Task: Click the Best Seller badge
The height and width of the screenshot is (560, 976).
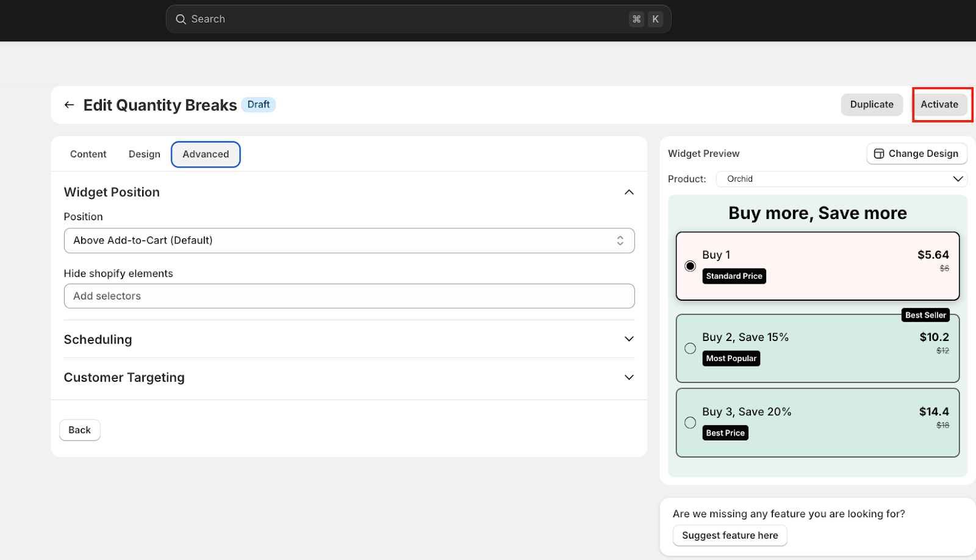Action: (x=925, y=315)
